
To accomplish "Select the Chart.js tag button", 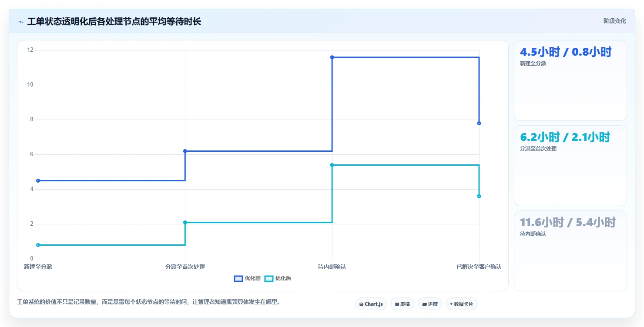I will 371,304.
